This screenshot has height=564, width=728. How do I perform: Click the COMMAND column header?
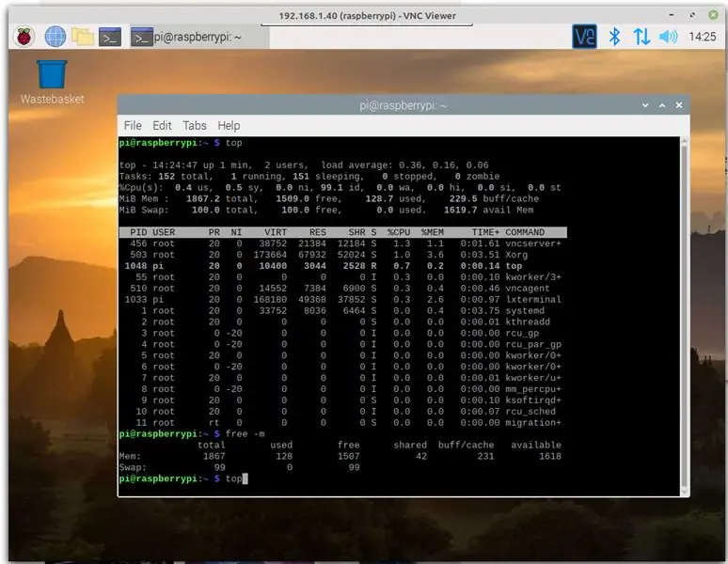tap(525, 232)
